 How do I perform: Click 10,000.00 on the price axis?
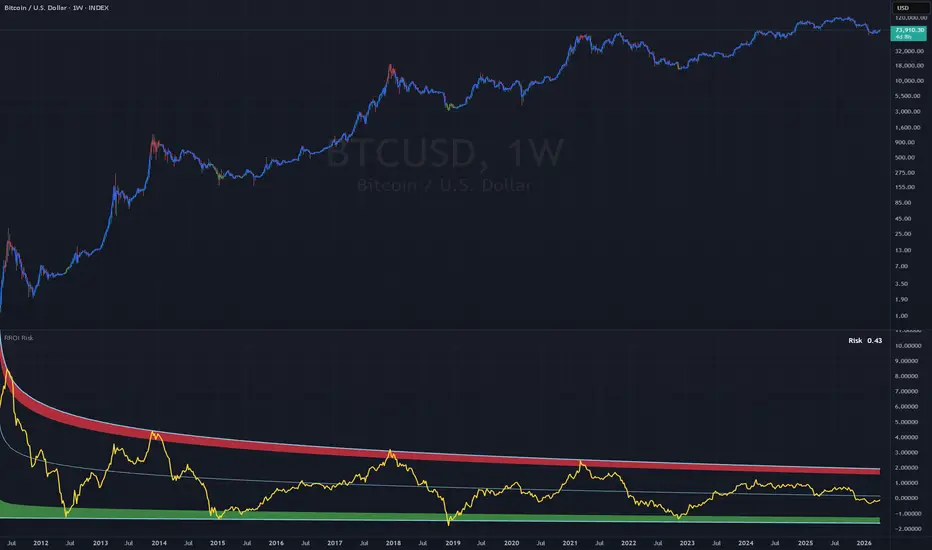(x=909, y=81)
